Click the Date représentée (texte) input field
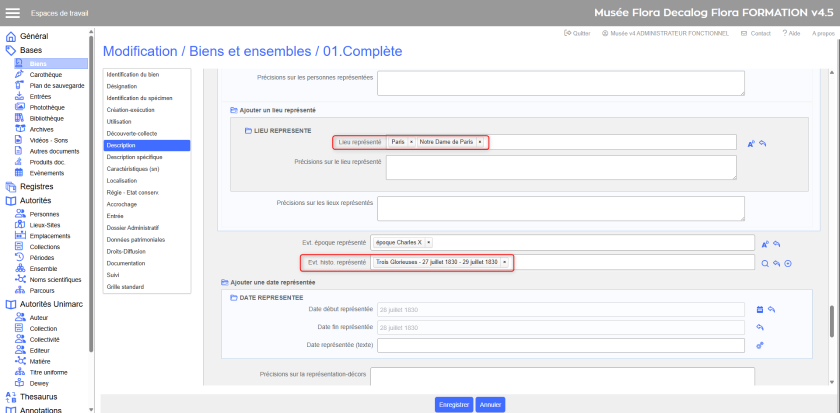840x413 pixels. [560, 345]
